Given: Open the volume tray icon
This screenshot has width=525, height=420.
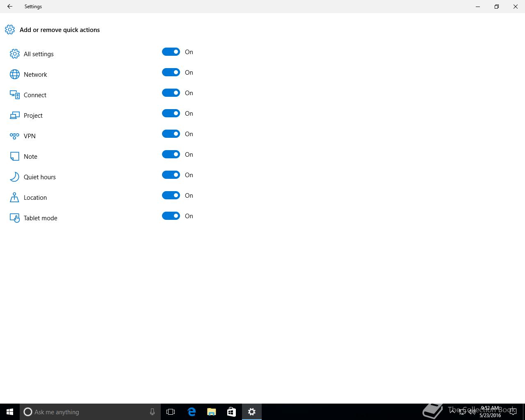Looking at the screenshot, I should click(472, 412).
